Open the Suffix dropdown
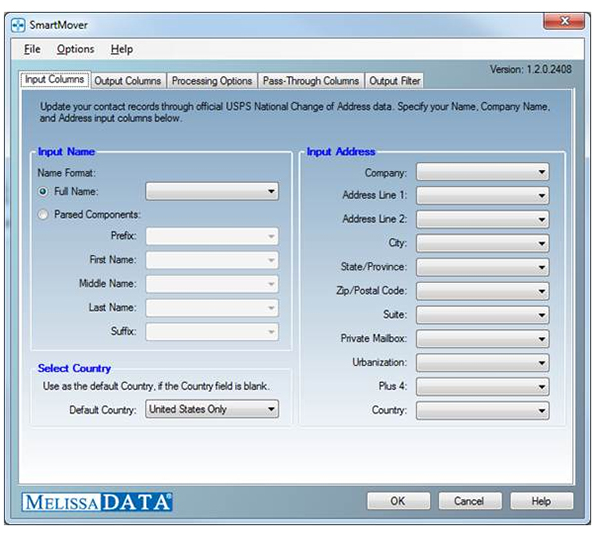The height and width of the screenshot is (538, 600). coord(212,332)
